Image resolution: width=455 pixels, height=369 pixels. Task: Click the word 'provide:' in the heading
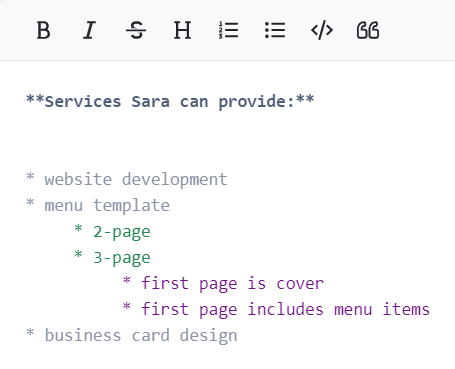[x=256, y=101]
